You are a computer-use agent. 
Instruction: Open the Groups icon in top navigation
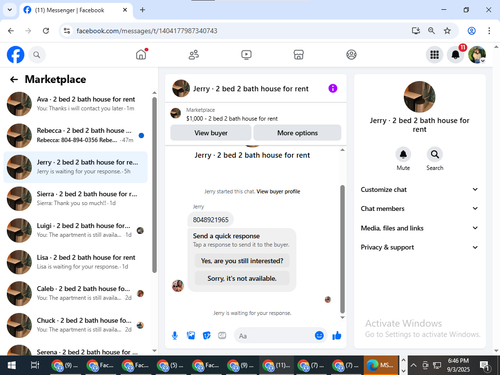(x=351, y=54)
